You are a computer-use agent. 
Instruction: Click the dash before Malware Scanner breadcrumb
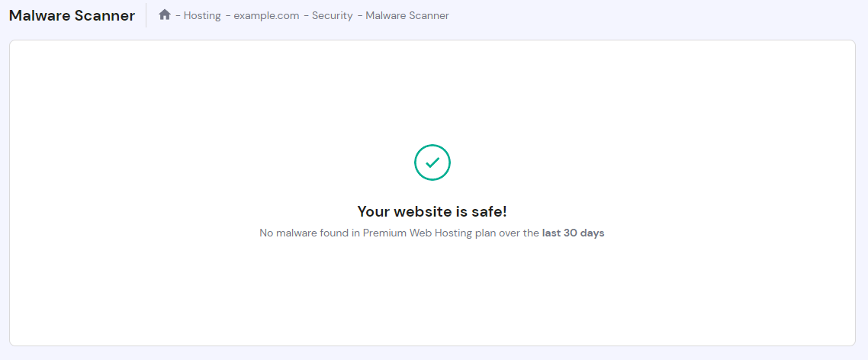(360, 15)
